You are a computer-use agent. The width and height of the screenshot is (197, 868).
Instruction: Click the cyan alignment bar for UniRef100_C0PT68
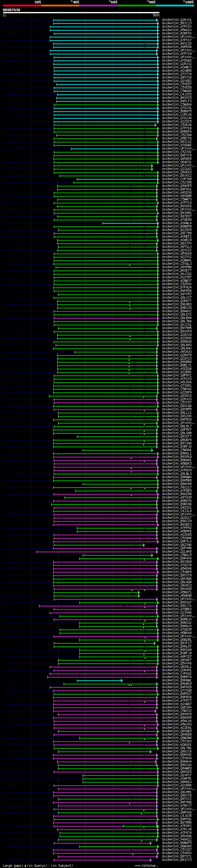click(118, 179)
